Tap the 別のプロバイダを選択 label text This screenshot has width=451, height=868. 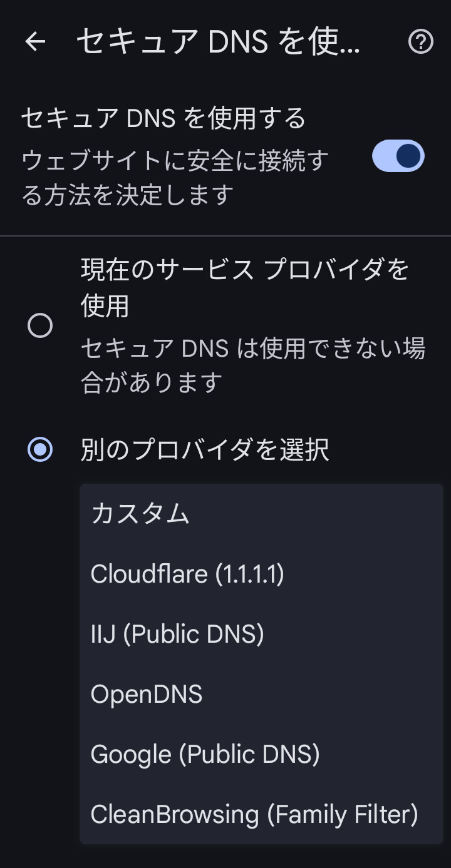pos(205,449)
